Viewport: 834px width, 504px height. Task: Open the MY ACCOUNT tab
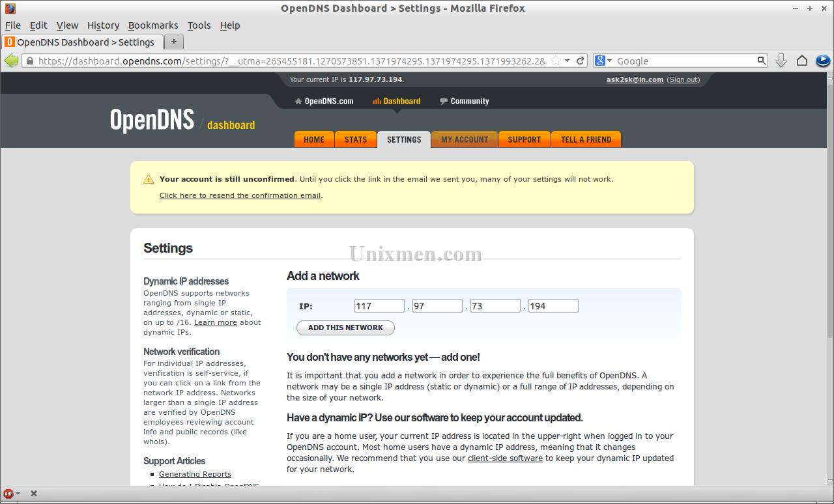click(465, 139)
